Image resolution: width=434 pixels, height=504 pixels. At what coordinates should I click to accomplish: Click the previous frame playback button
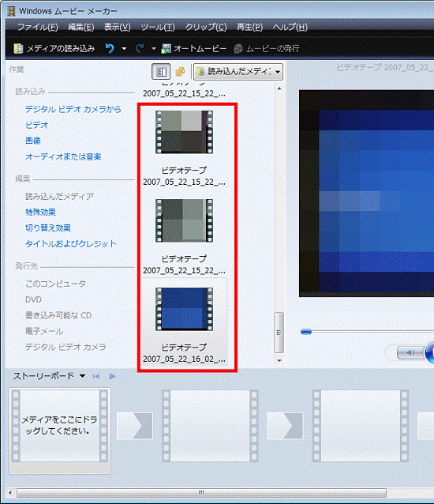[x=410, y=352]
